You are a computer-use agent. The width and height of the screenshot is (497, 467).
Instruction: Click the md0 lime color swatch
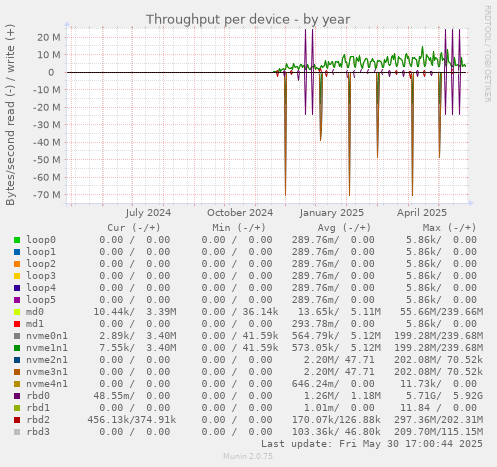pyautogui.click(x=17, y=312)
